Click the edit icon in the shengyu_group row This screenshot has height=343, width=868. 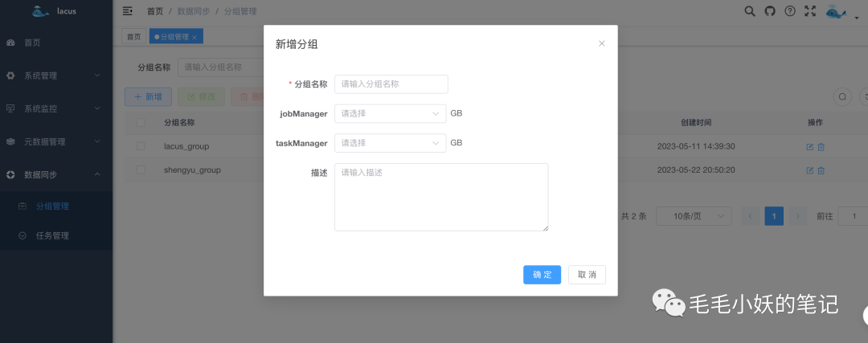pos(810,170)
